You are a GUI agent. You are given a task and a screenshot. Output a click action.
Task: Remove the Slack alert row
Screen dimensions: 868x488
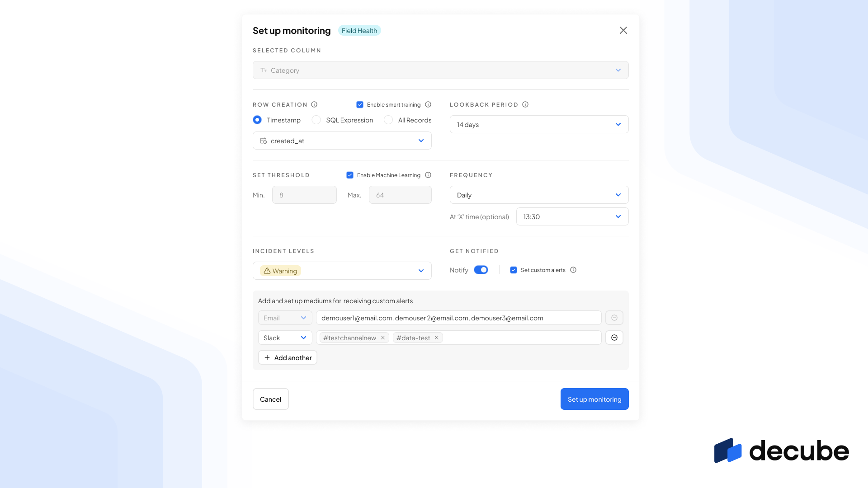click(614, 338)
